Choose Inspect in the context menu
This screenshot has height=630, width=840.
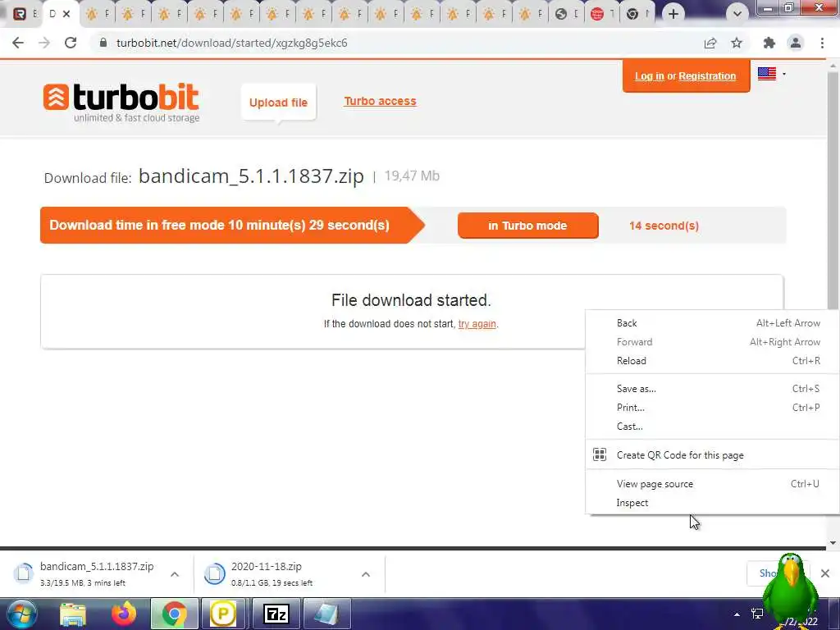click(713, 503)
